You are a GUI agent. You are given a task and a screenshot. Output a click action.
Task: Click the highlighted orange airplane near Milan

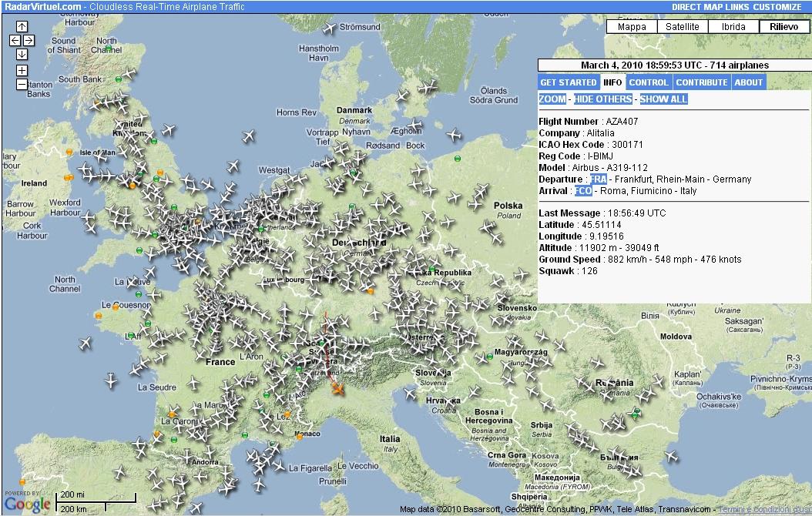pyautogui.click(x=337, y=388)
